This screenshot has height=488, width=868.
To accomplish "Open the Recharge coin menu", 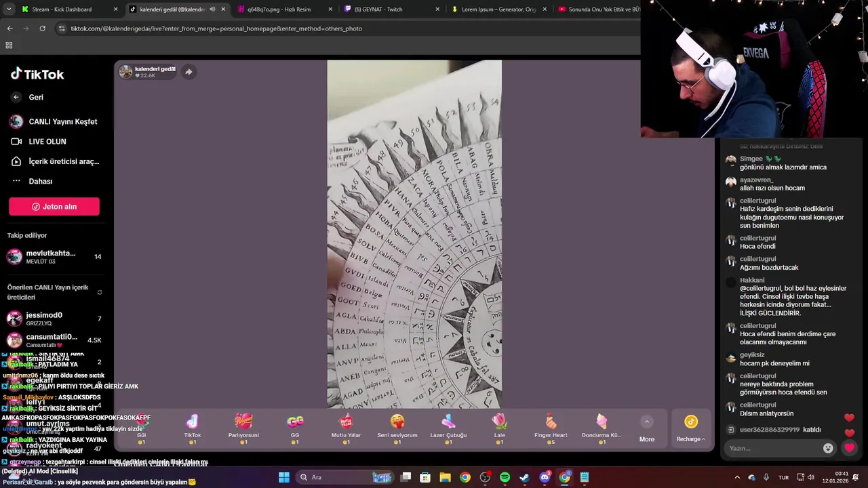I will 691,429.
